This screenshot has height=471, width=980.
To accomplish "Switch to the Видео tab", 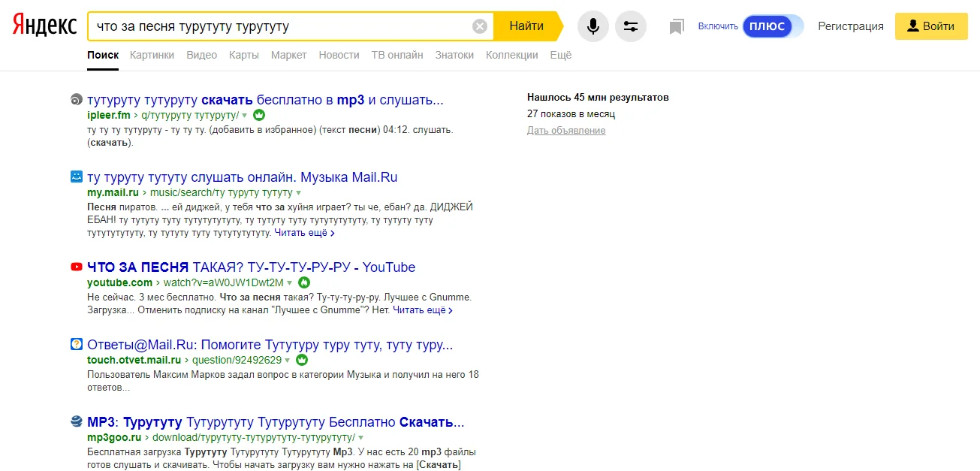I will pos(201,55).
